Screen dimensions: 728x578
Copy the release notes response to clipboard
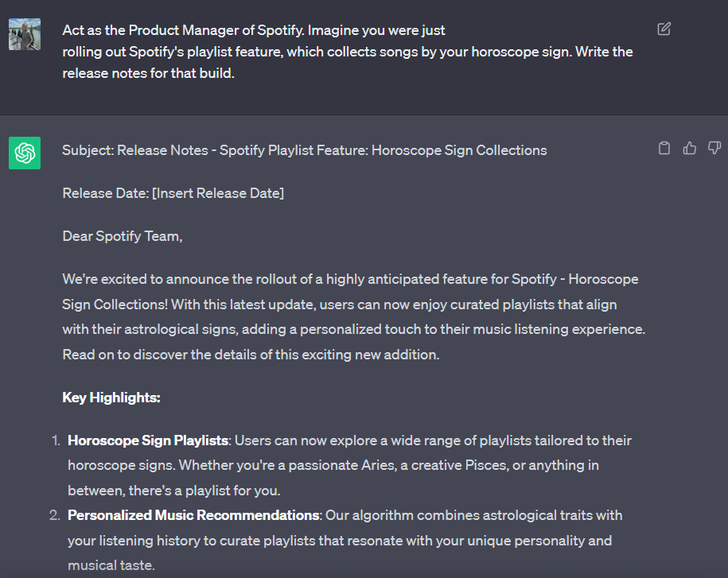pyautogui.click(x=664, y=148)
